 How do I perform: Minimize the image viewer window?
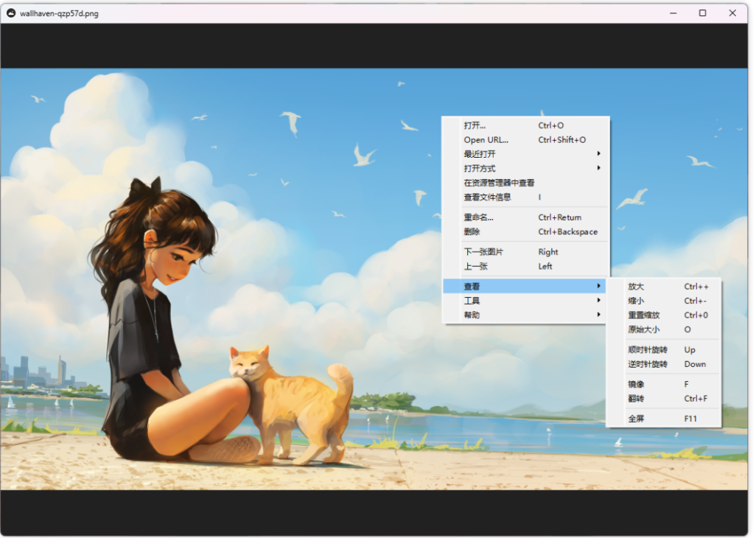(673, 13)
